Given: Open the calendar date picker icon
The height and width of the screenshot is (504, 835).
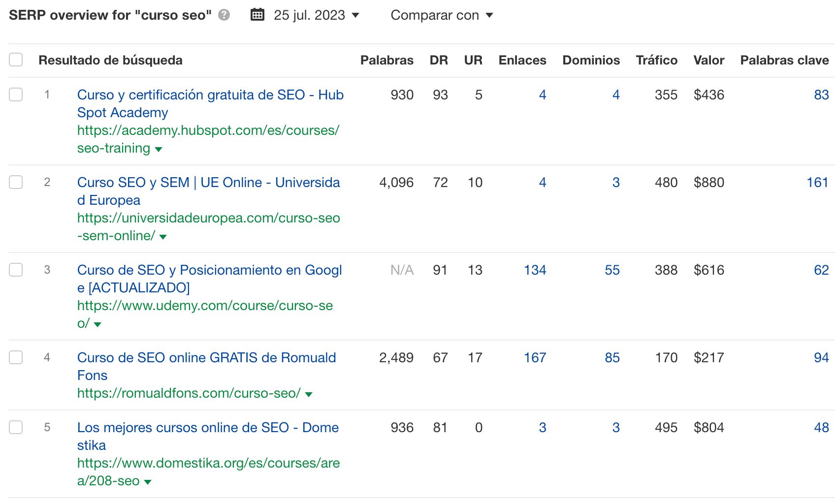Looking at the screenshot, I should [257, 15].
